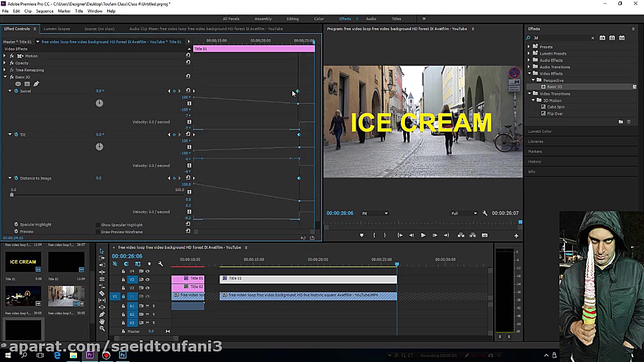The width and height of the screenshot is (644, 362).
Task: Open the Fit zoom level dropdown
Action: point(374,213)
